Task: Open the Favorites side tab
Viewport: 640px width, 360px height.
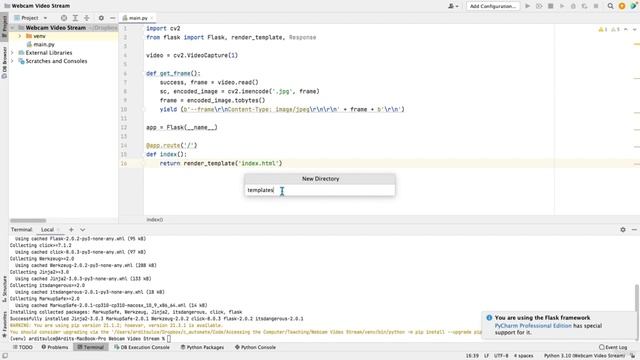Action: pyautogui.click(x=4, y=324)
